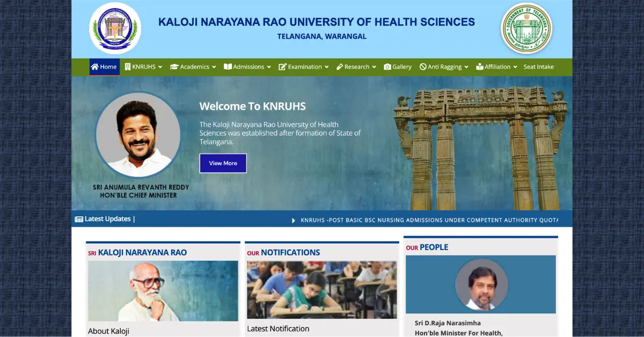Click the Government of Telangana emblem

coord(526,28)
